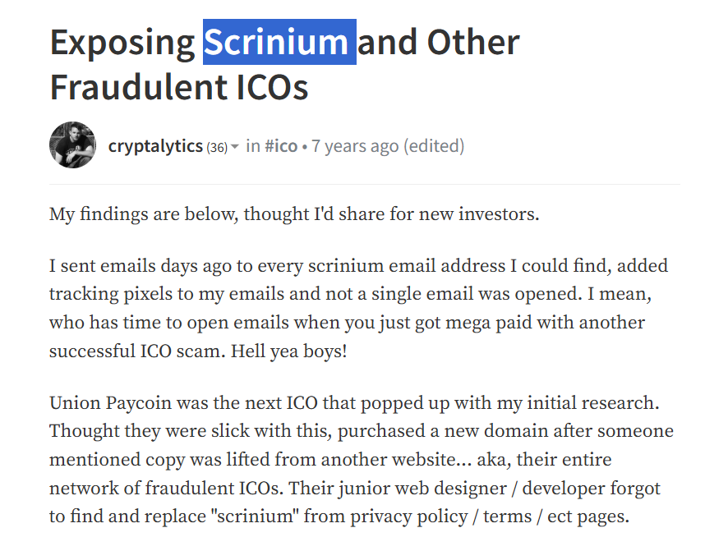Image resolution: width=728 pixels, height=560 pixels.
Task: Visit the cryptalytics profile username link
Action: coord(155,146)
